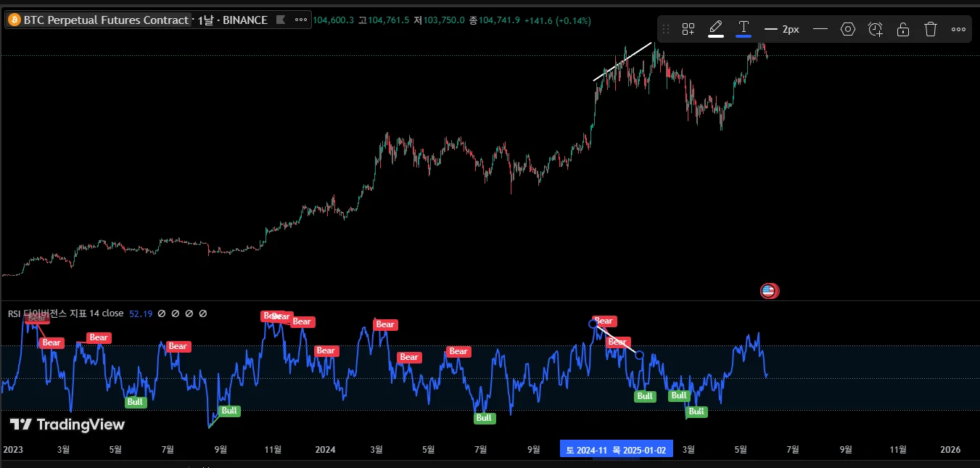Open the line color pencil tool

716,29
